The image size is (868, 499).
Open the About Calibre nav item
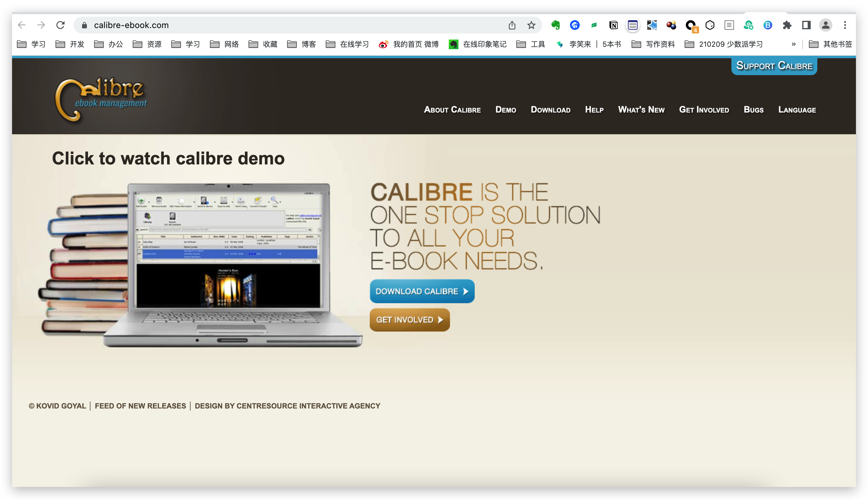[x=452, y=110]
